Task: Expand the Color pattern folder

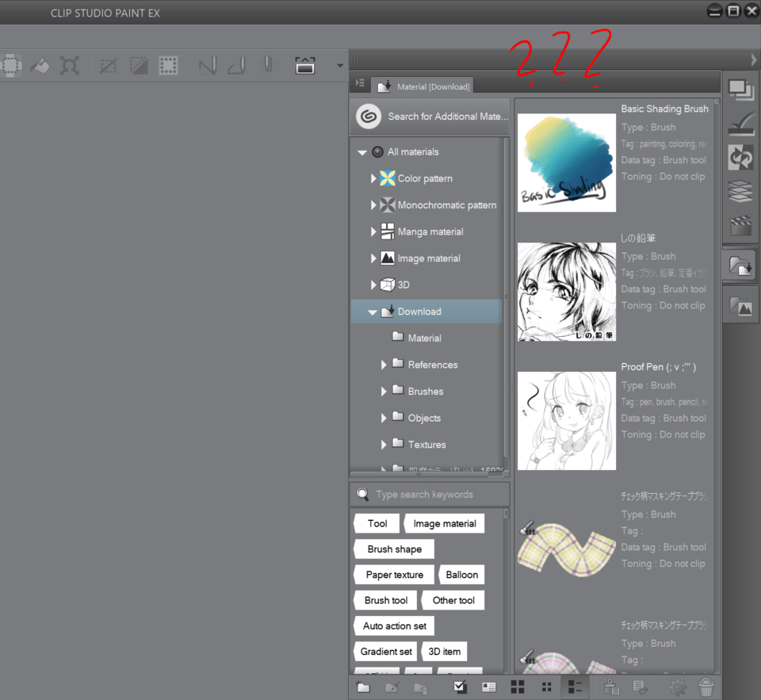Action: [x=373, y=178]
